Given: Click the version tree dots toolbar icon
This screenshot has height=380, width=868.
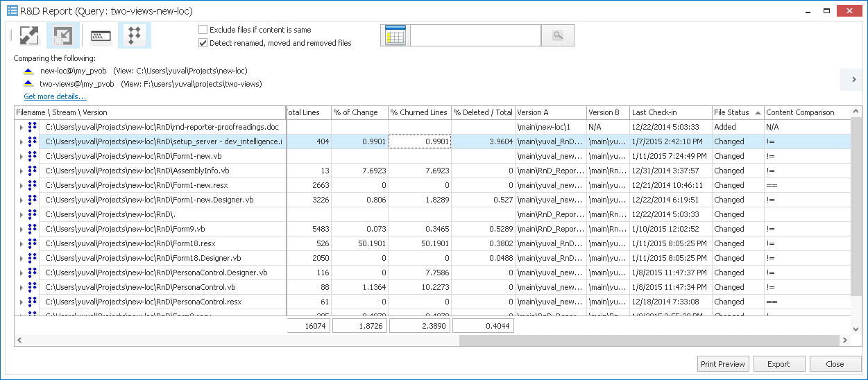Looking at the screenshot, I should pos(135,36).
